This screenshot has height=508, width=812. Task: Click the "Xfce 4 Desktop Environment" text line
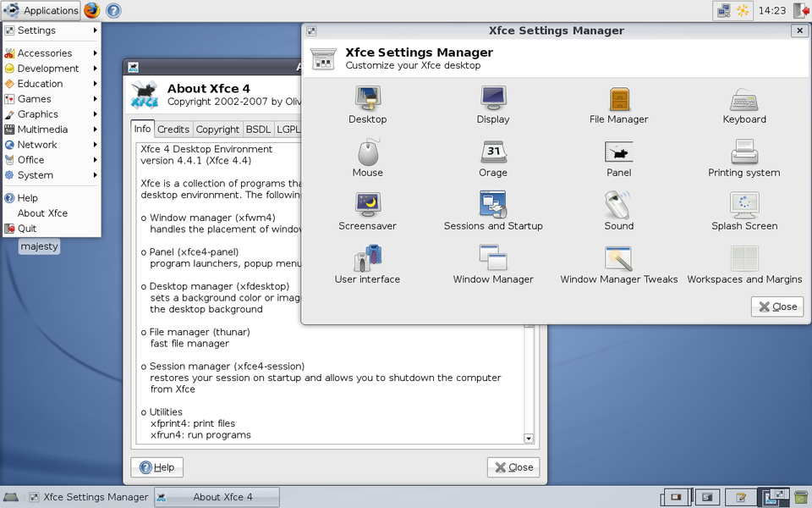click(206, 149)
